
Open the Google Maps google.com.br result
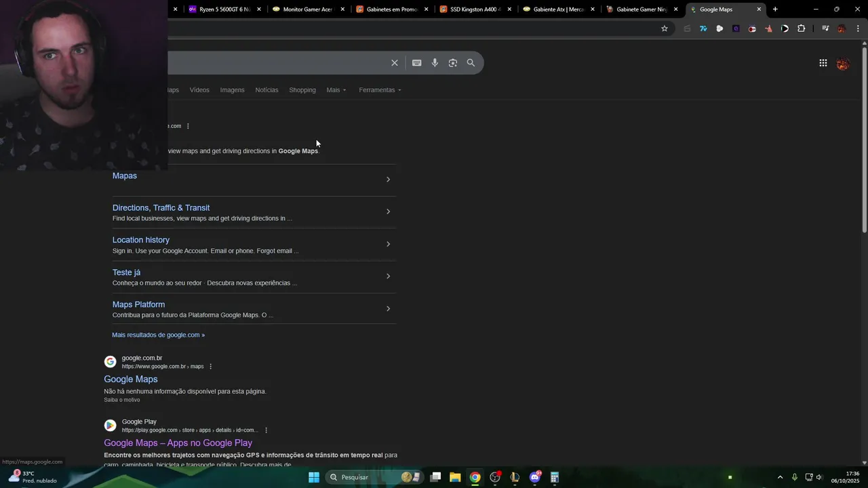[x=131, y=379]
